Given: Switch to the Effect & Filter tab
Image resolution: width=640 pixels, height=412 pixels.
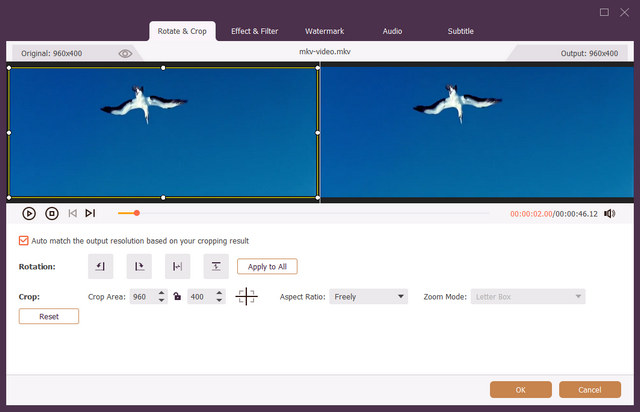Looking at the screenshot, I should pos(254,31).
